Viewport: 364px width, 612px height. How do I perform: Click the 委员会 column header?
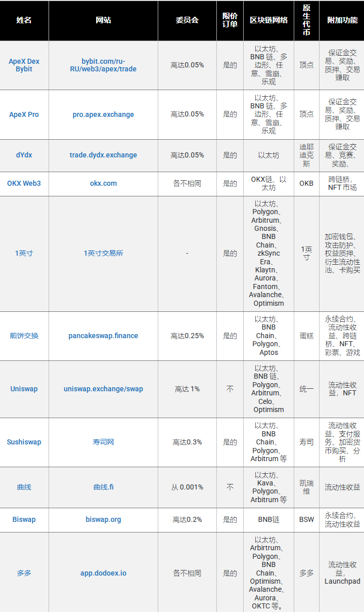[x=187, y=20]
